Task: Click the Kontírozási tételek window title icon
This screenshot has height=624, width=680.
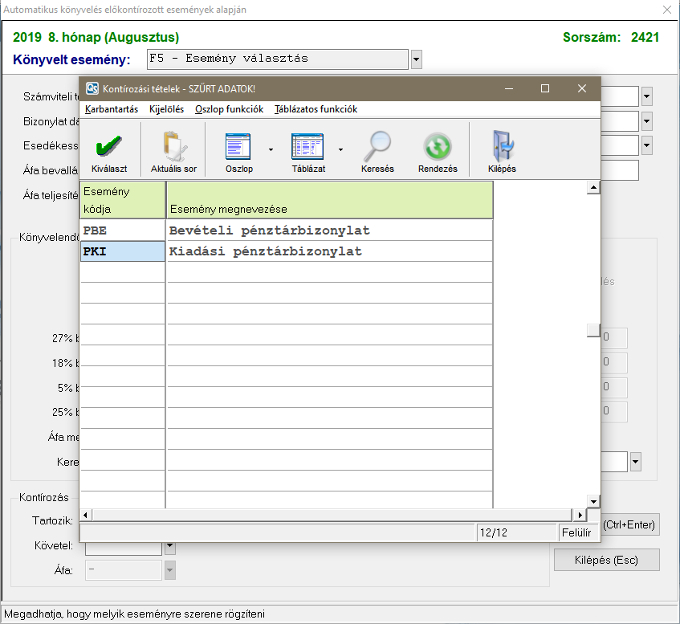Action: 91,89
